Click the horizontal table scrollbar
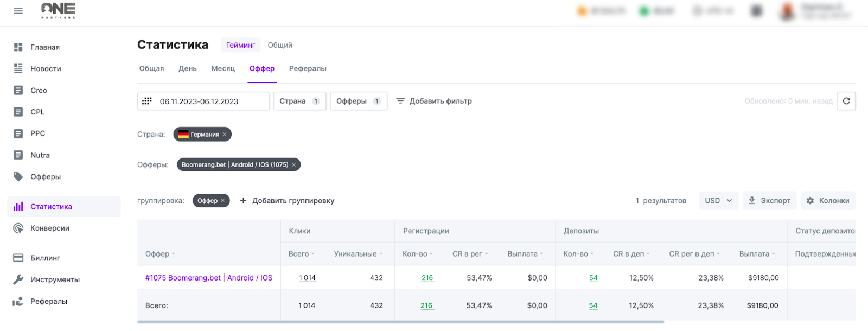The width and height of the screenshot is (868, 331). [400, 322]
